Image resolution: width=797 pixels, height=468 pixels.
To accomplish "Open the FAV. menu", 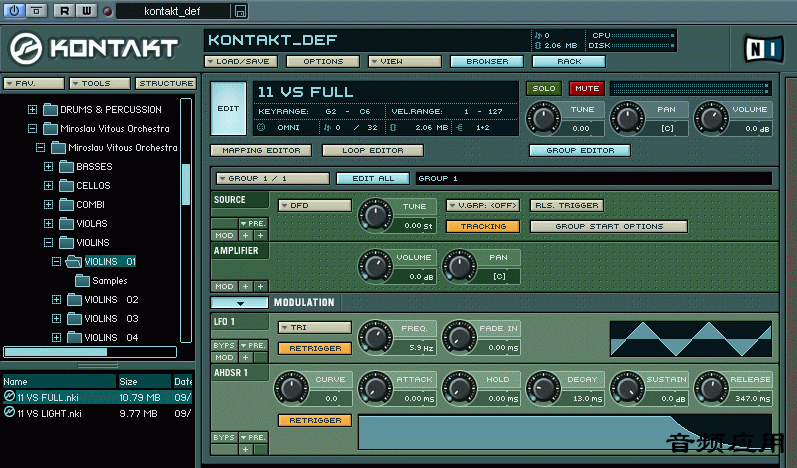I will pos(34,83).
